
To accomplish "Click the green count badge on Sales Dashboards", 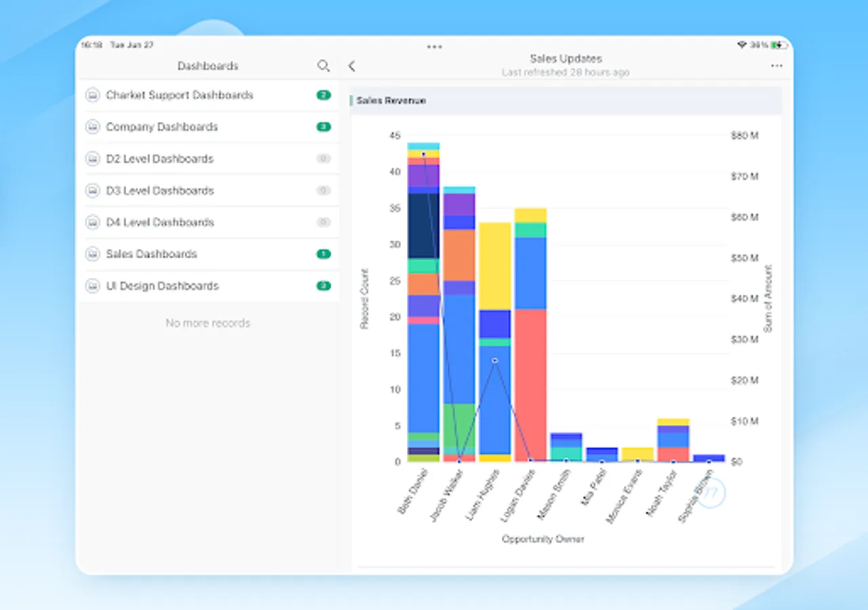I will [x=323, y=254].
